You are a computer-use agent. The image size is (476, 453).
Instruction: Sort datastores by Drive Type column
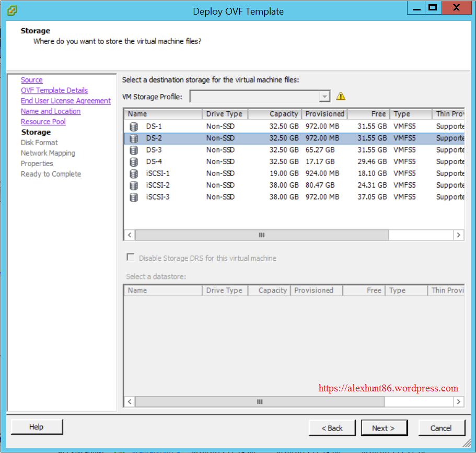(x=225, y=114)
